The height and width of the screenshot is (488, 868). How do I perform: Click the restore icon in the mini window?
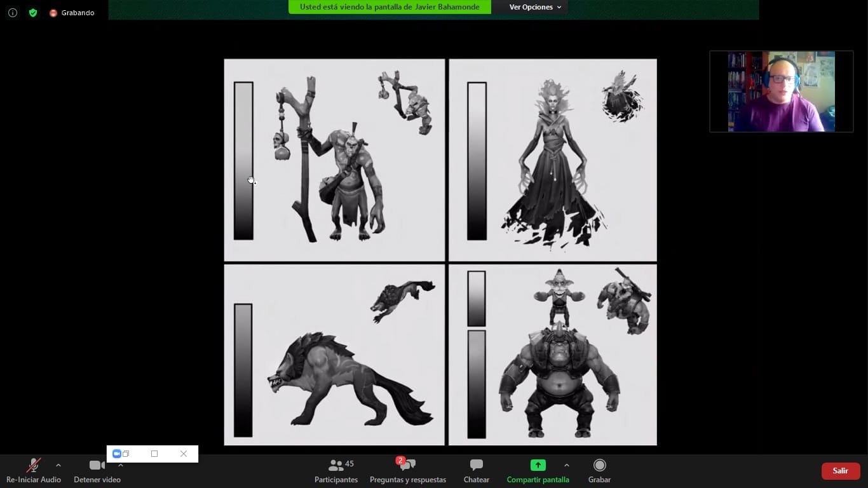point(126,454)
